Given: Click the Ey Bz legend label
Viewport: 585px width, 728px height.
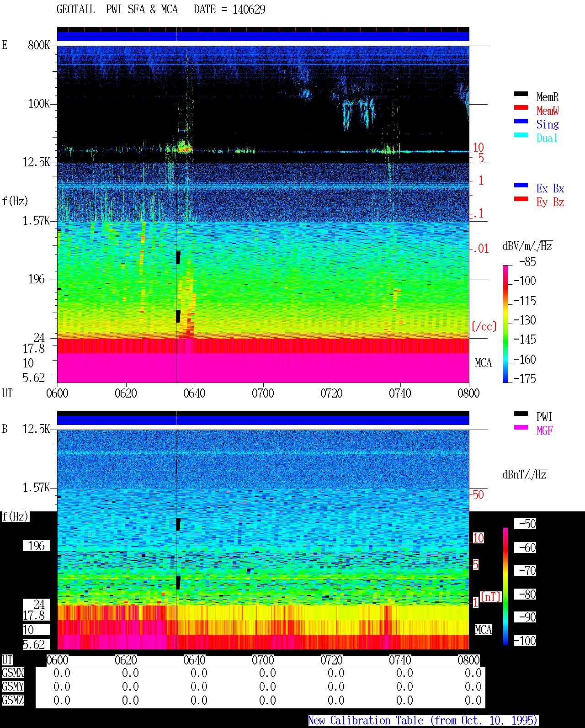Looking at the screenshot, I should point(550,202).
